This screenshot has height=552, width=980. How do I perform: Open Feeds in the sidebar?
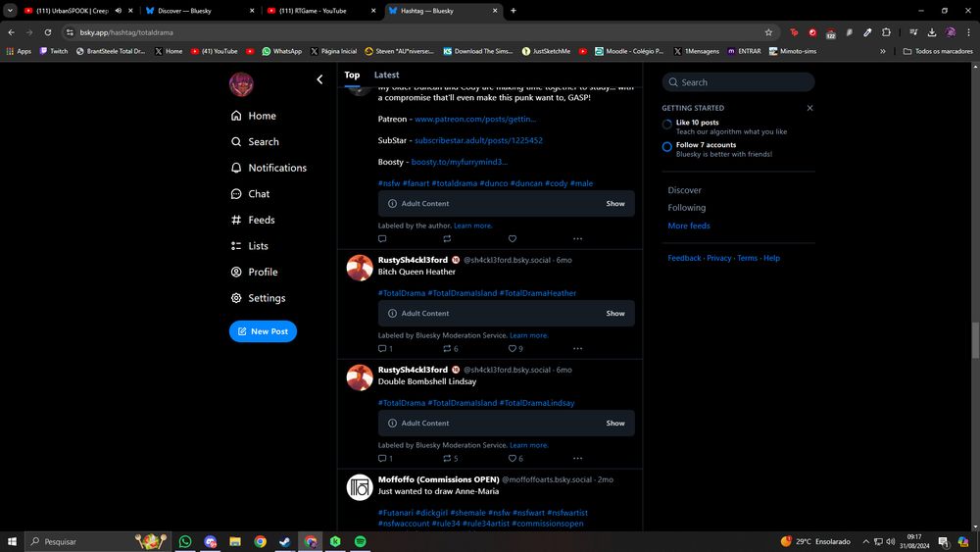[x=253, y=220]
